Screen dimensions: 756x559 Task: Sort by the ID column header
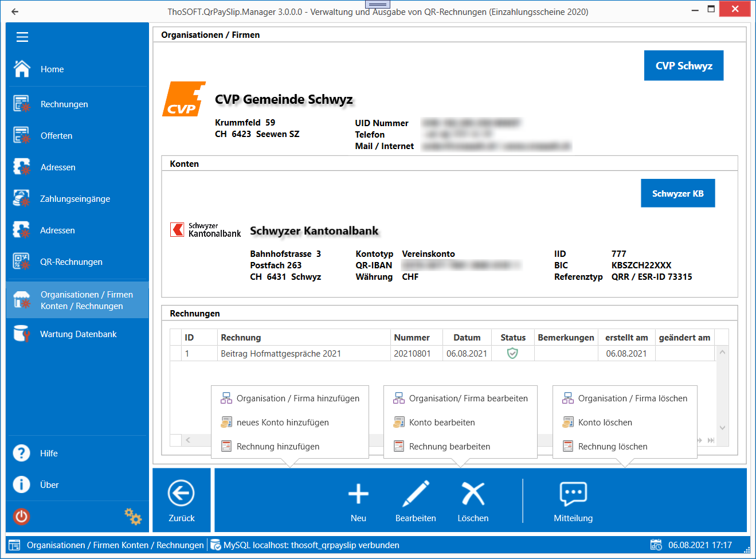click(x=199, y=338)
